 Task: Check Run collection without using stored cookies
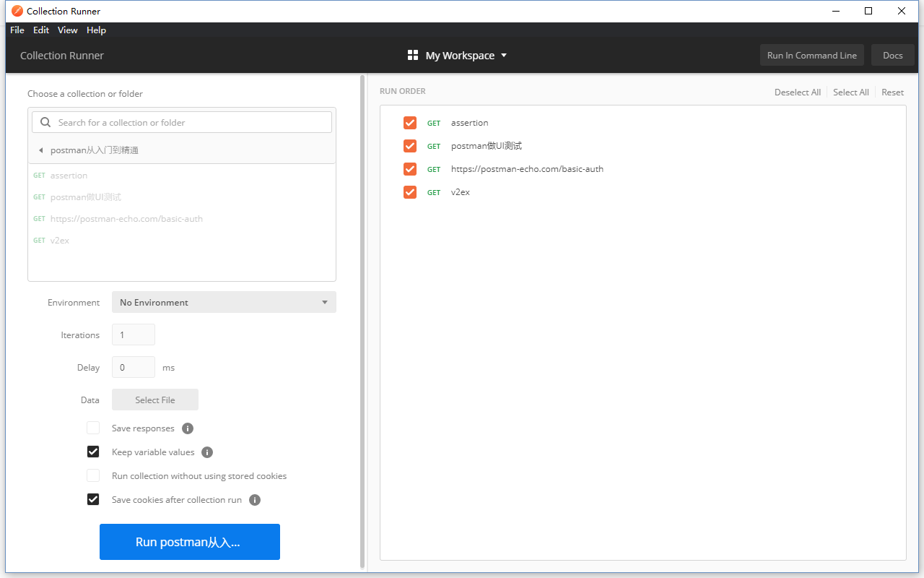[x=93, y=475]
